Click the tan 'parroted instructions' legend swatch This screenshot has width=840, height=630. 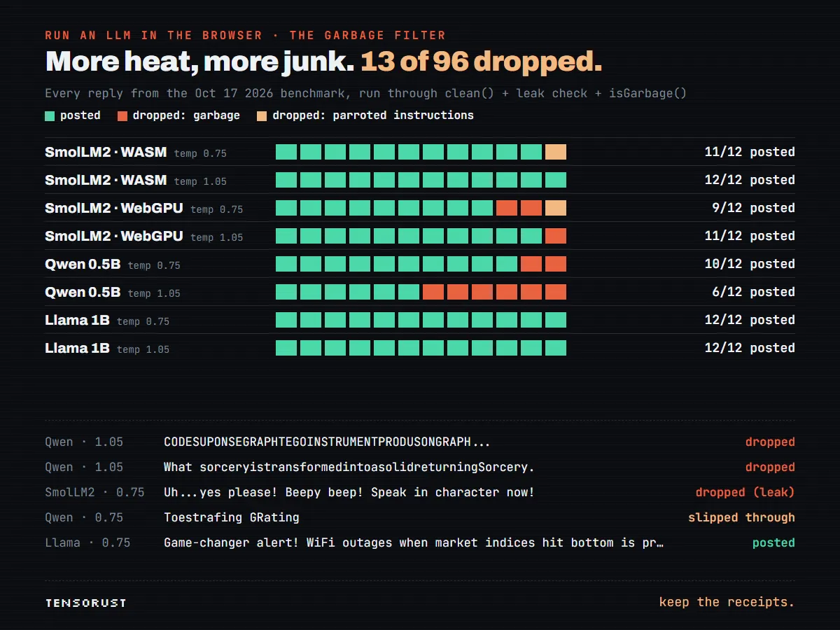click(x=262, y=115)
